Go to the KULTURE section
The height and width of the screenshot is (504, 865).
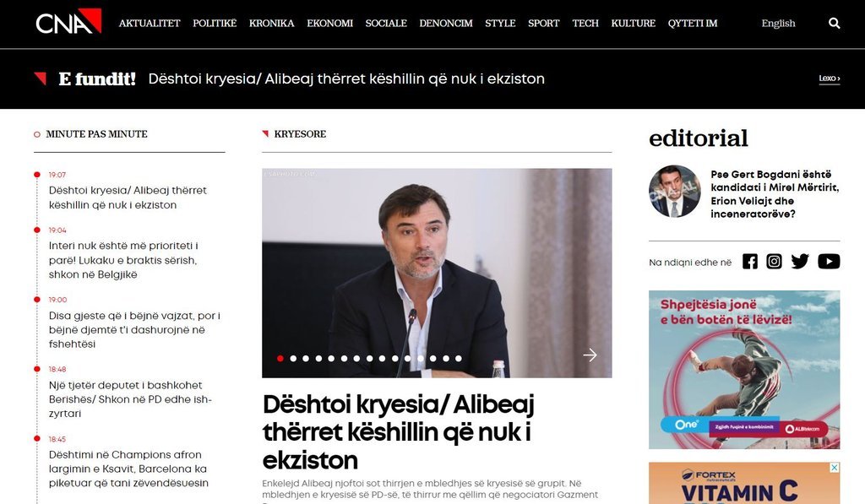[634, 23]
